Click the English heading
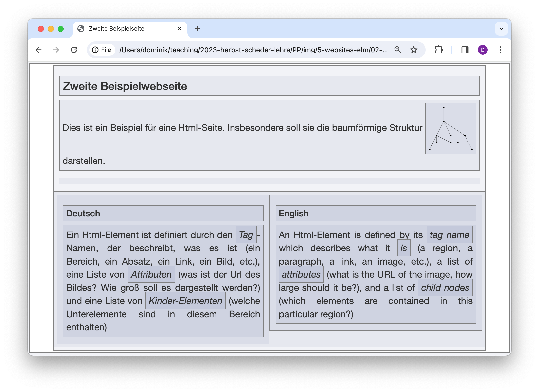 (x=293, y=213)
